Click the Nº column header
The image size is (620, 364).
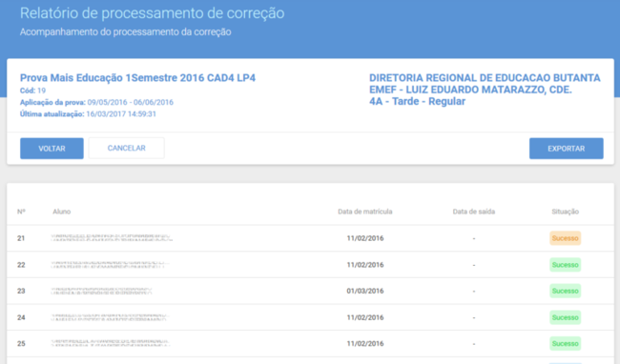click(x=21, y=212)
